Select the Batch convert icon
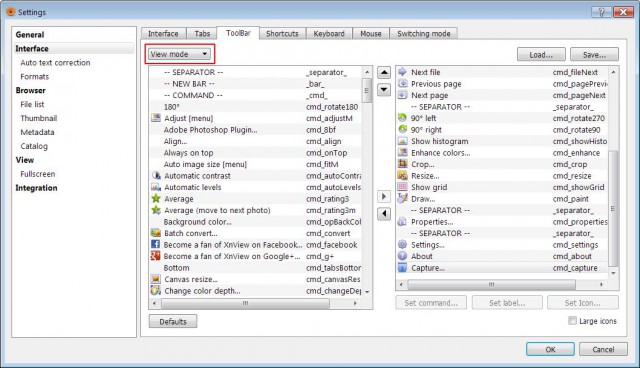The height and width of the screenshot is (368, 640). pos(156,233)
